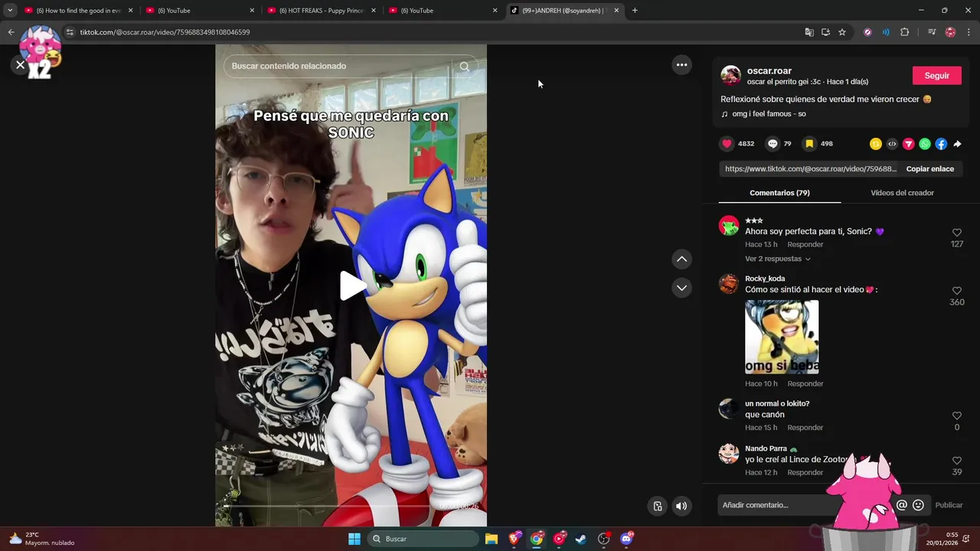Open the oscar.roar profile avatar
Screen dimensions: 980x551
pos(730,75)
